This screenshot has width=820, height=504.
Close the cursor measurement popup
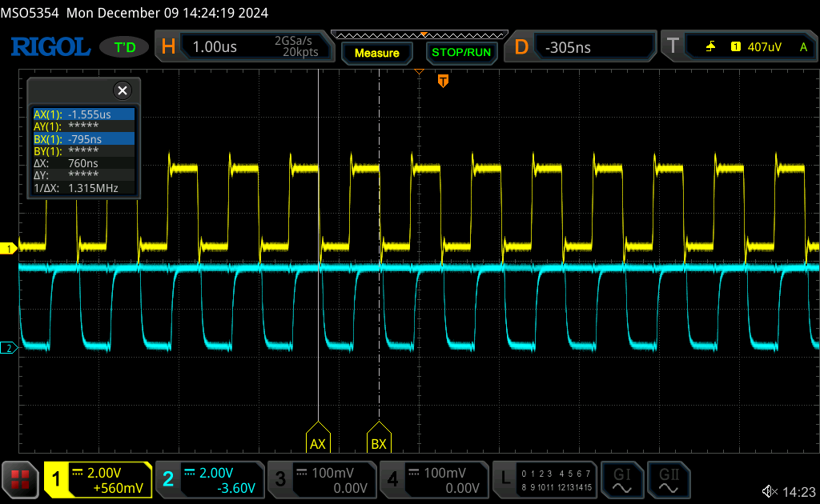pyautogui.click(x=122, y=90)
